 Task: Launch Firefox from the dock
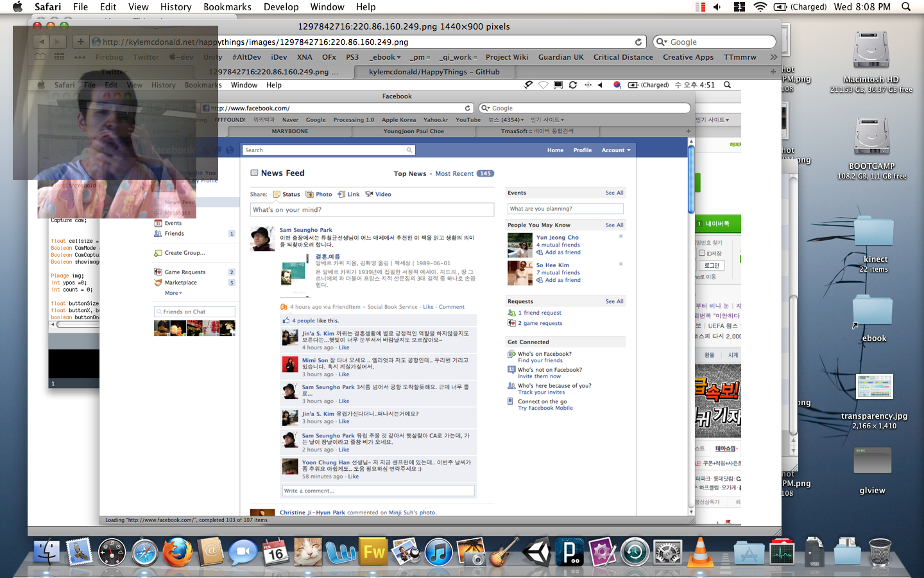pos(177,552)
